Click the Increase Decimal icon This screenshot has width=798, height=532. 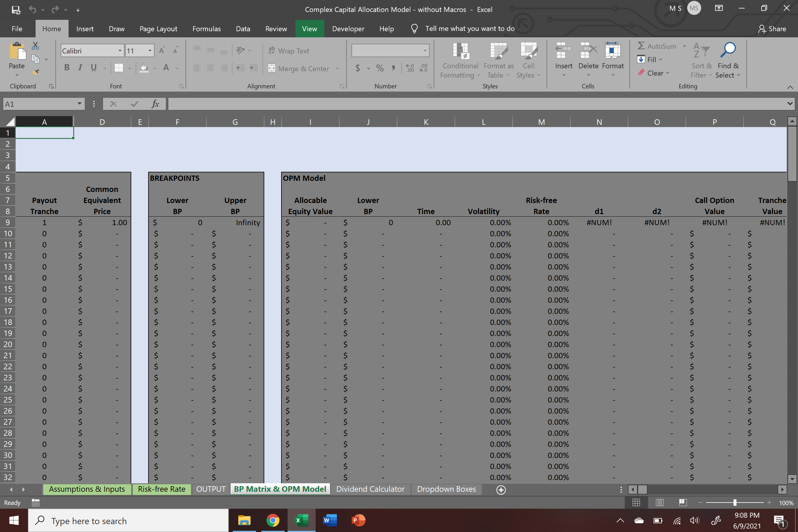pyautogui.click(x=410, y=68)
